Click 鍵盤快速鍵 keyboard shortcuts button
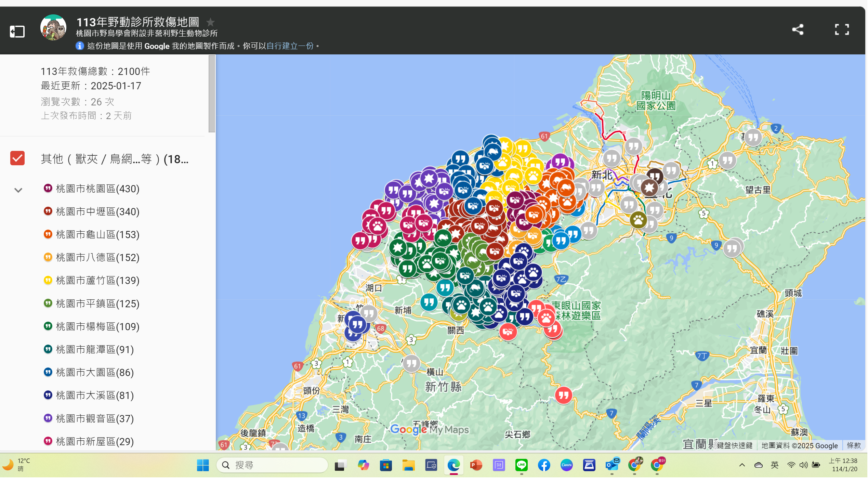868x478 pixels. coord(734,445)
